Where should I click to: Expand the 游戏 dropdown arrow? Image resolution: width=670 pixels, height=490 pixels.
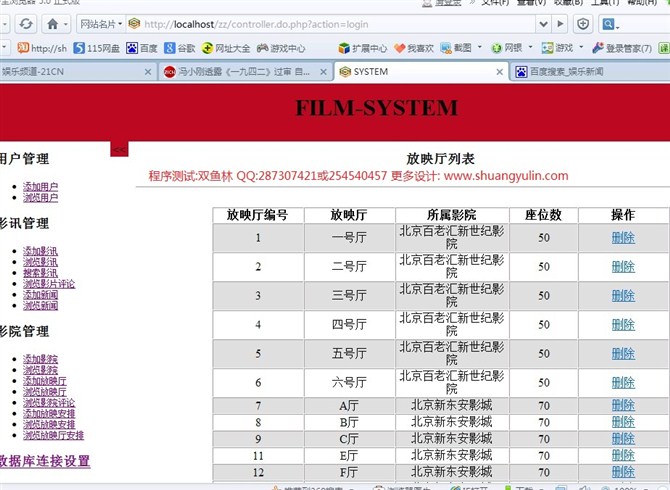point(581,47)
